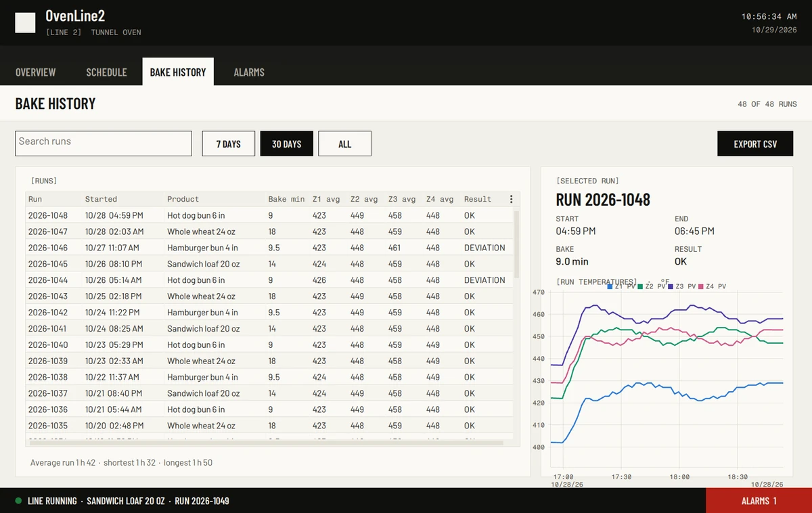Select run 2026-1039 in the table
The image size is (812, 513).
coord(270,361)
